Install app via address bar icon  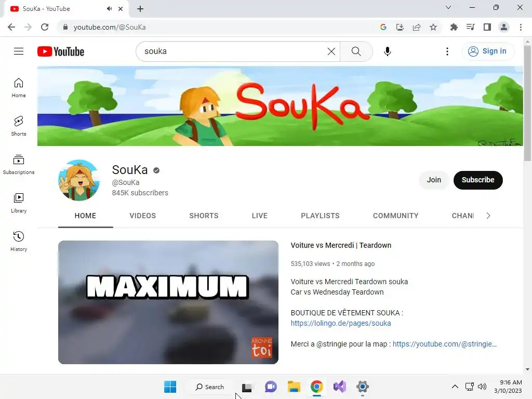coord(400,27)
